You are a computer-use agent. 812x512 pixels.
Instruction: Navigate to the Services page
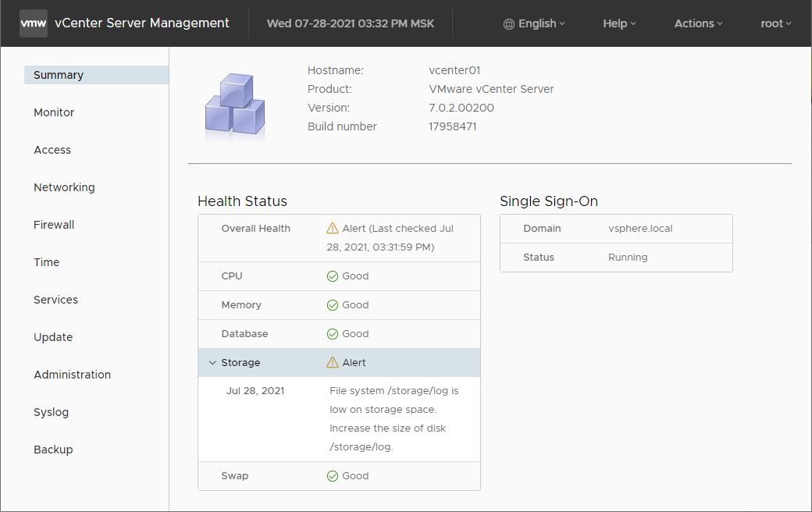55,300
